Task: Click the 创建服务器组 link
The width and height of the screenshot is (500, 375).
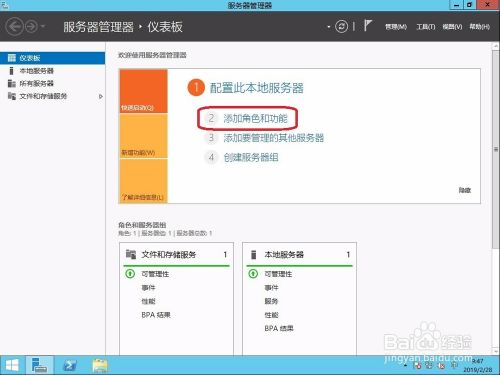Action: tap(251, 157)
